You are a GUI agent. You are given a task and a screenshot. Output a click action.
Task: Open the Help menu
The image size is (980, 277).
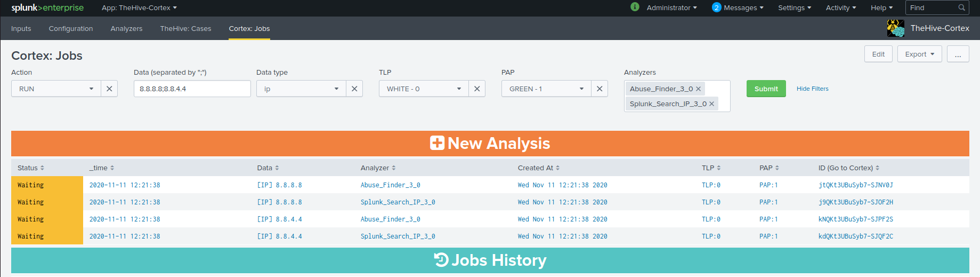click(881, 7)
